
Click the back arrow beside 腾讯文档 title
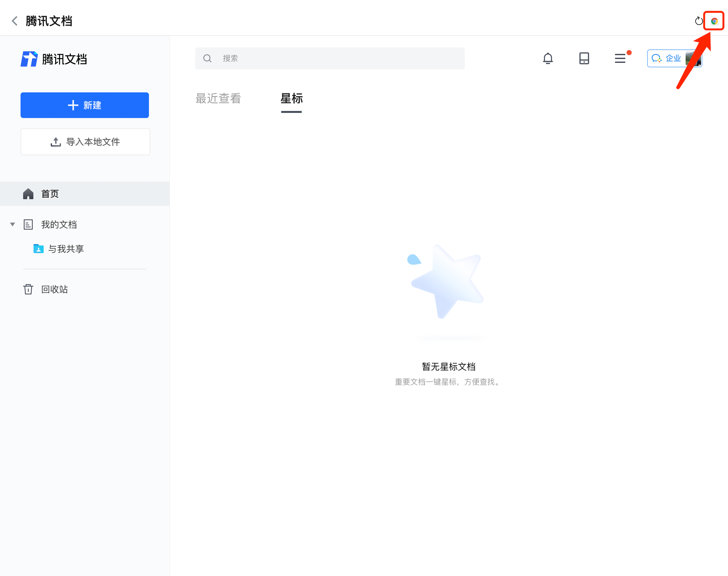14,21
